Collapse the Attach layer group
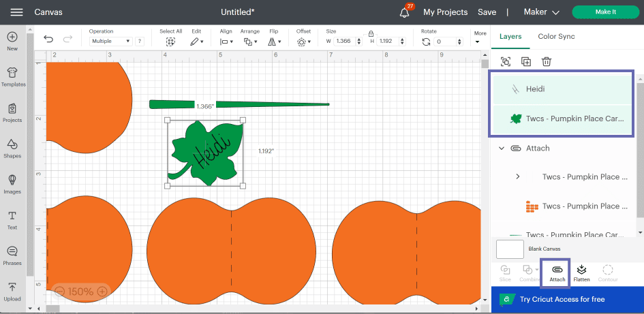The image size is (644, 314). (x=501, y=148)
